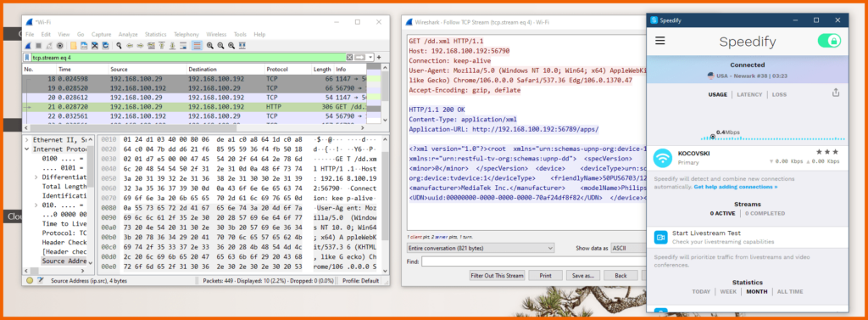This screenshot has height=320, width=868.
Task: Open the Speedify hamburger menu
Action: 659,41
